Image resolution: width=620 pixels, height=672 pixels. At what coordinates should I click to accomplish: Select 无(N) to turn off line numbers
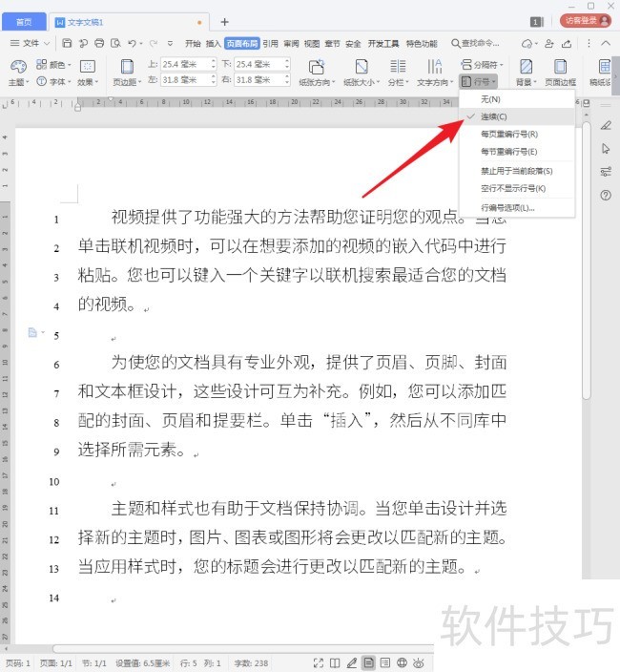(517, 99)
